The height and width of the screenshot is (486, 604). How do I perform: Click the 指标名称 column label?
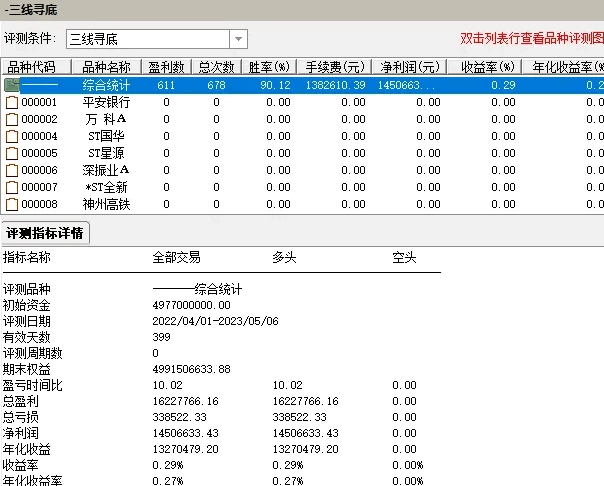pos(27,257)
